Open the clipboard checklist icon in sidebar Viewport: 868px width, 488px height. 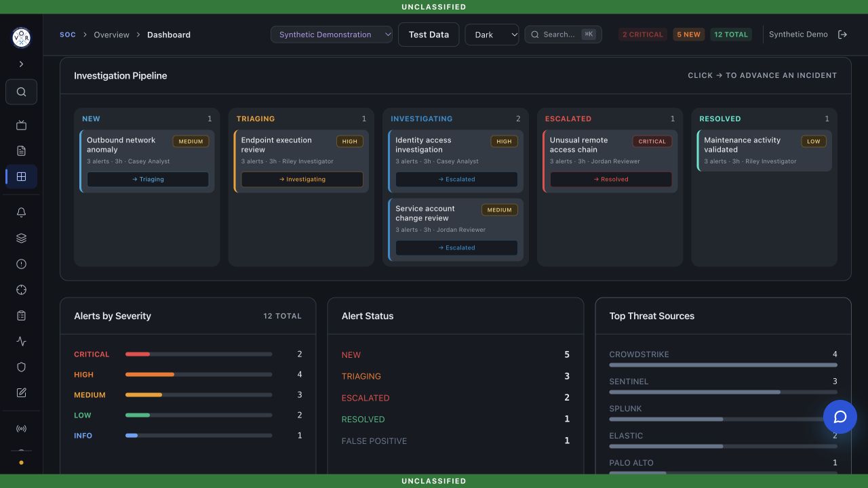(21, 316)
